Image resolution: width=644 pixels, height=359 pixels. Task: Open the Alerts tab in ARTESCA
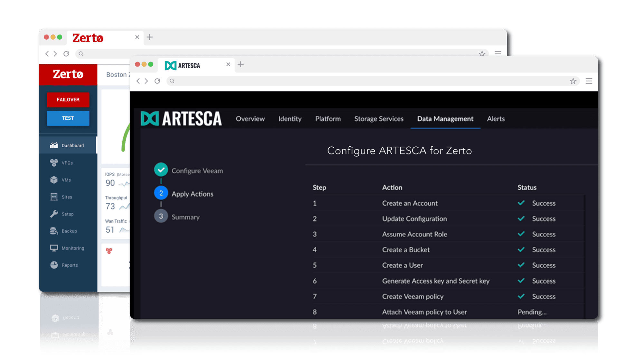point(496,119)
